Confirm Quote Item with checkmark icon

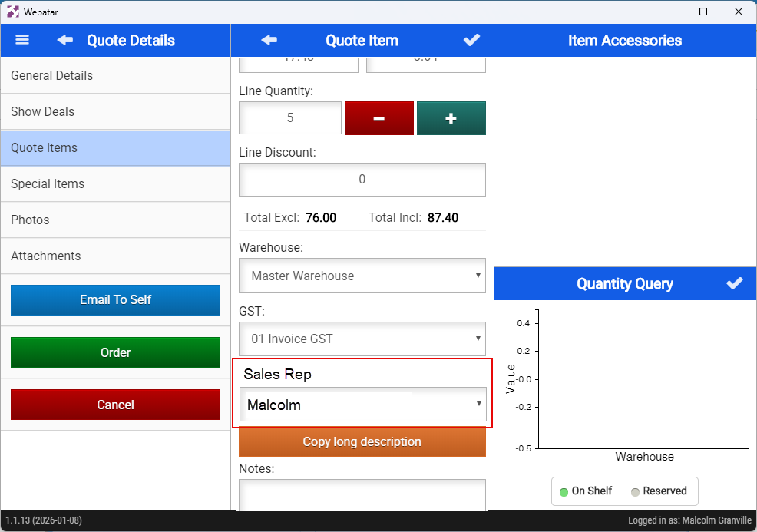(472, 40)
